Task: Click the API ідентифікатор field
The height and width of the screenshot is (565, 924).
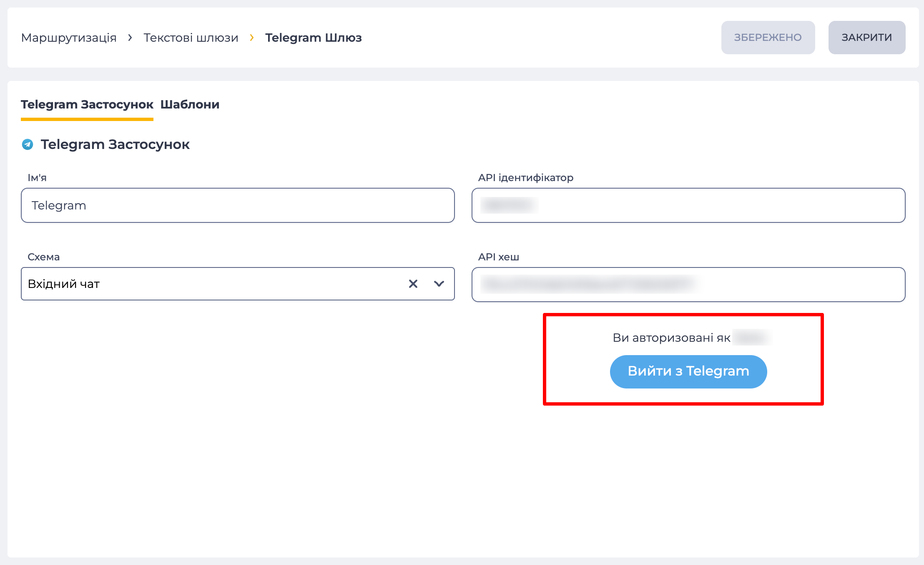Action: 688,205
